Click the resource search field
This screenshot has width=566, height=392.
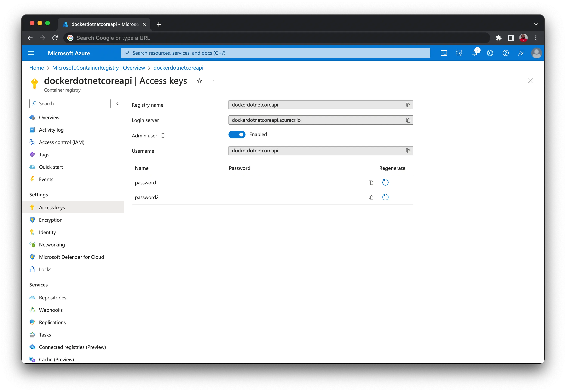[x=275, y=53]
